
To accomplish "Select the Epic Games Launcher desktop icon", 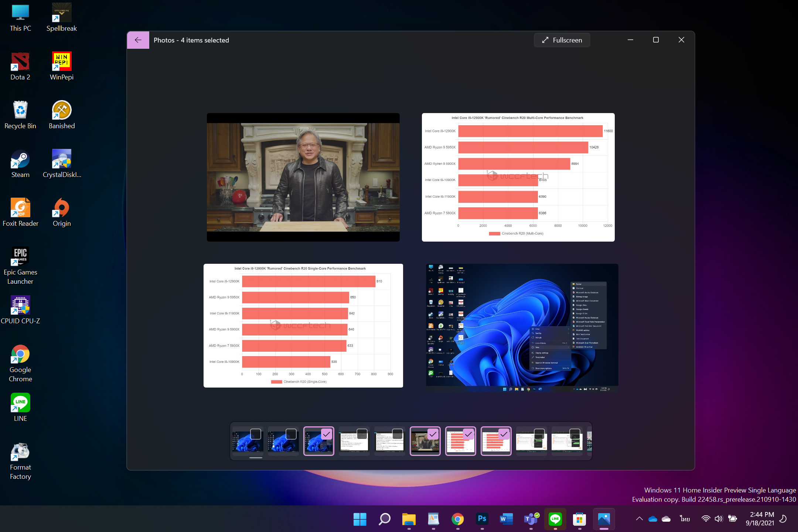I will click(x=20, y=266).
